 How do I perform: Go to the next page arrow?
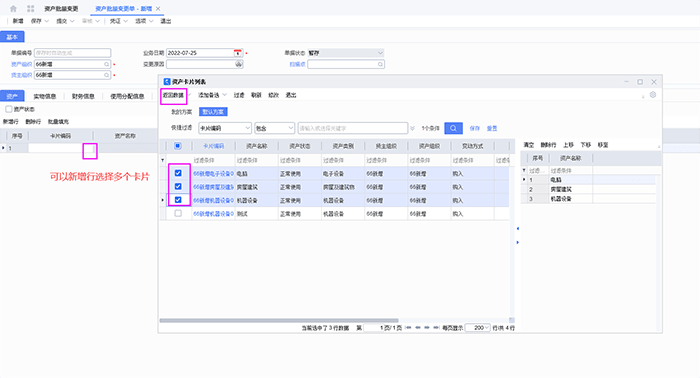tap(427, 328)
